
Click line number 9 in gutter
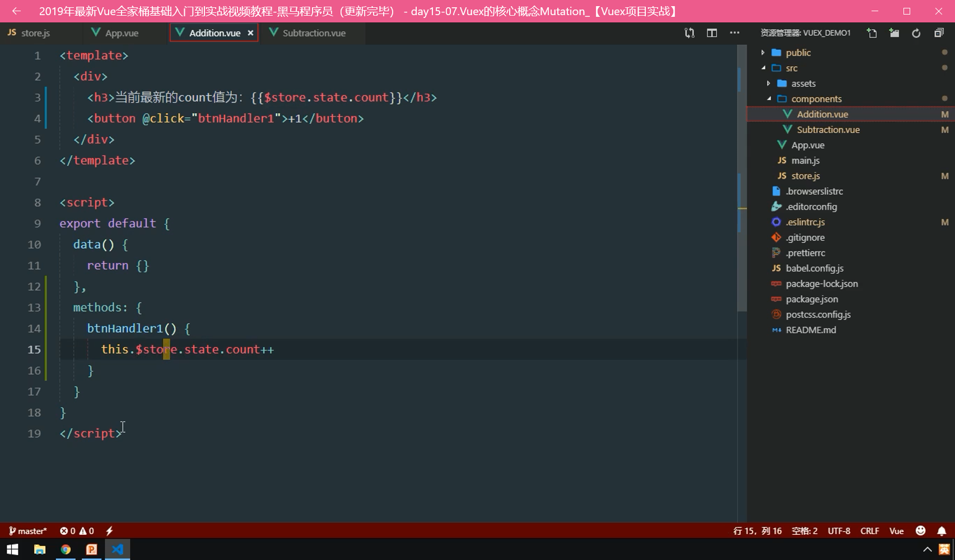click(37, 223)
